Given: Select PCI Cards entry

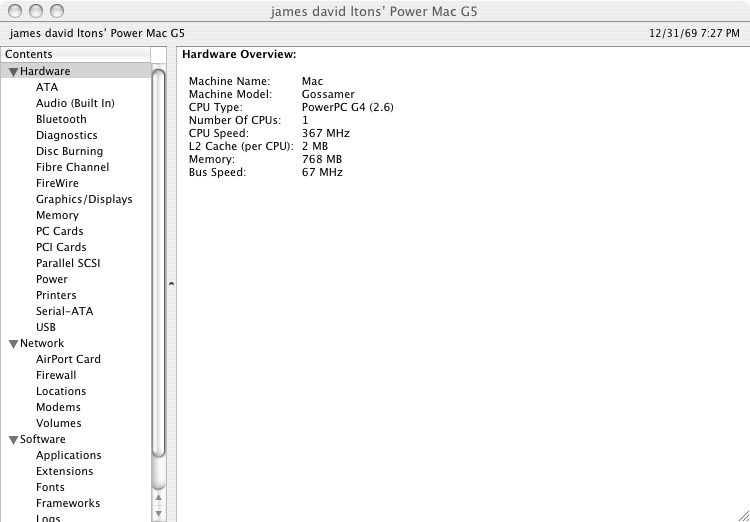Looking at the screenshot, I should point(61,247).
